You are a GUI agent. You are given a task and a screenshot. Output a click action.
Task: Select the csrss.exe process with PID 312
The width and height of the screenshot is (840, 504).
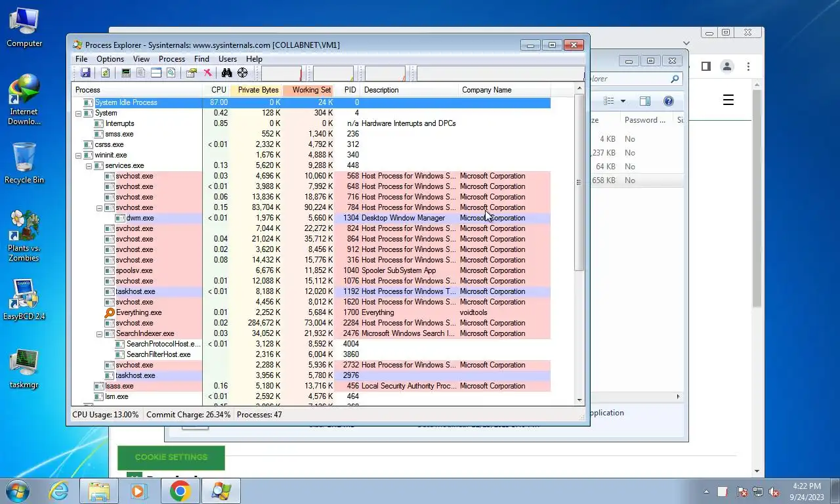(311, 144)
